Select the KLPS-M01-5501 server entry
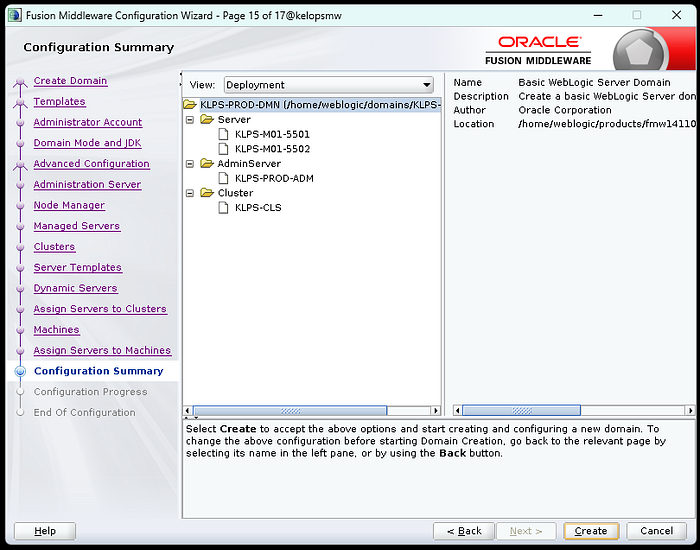700x550 pixels. (x=272, y=134)
